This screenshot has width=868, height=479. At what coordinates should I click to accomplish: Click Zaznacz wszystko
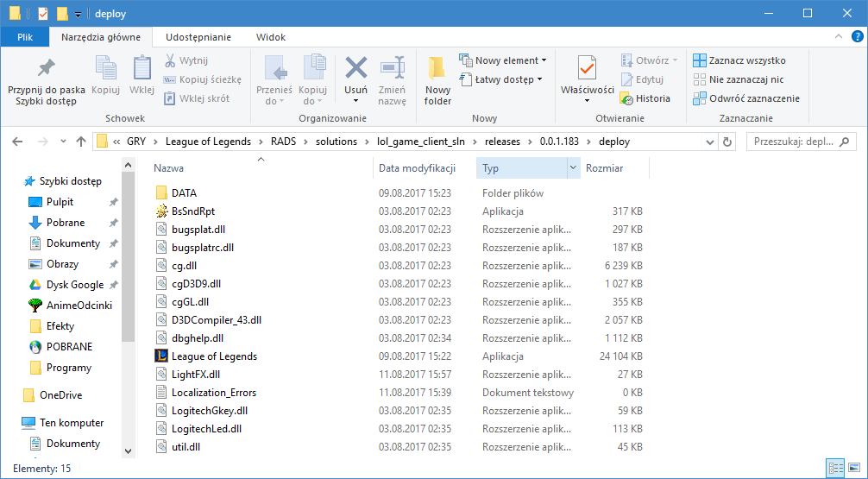point(739,60)
